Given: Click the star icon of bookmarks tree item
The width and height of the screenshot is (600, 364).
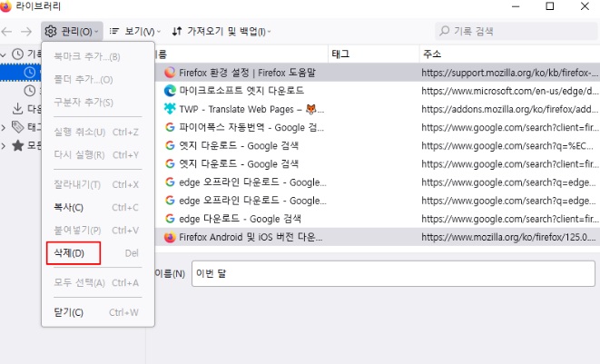Looking at the screenshot, I should pyautogui.click(x=17, y=145).
